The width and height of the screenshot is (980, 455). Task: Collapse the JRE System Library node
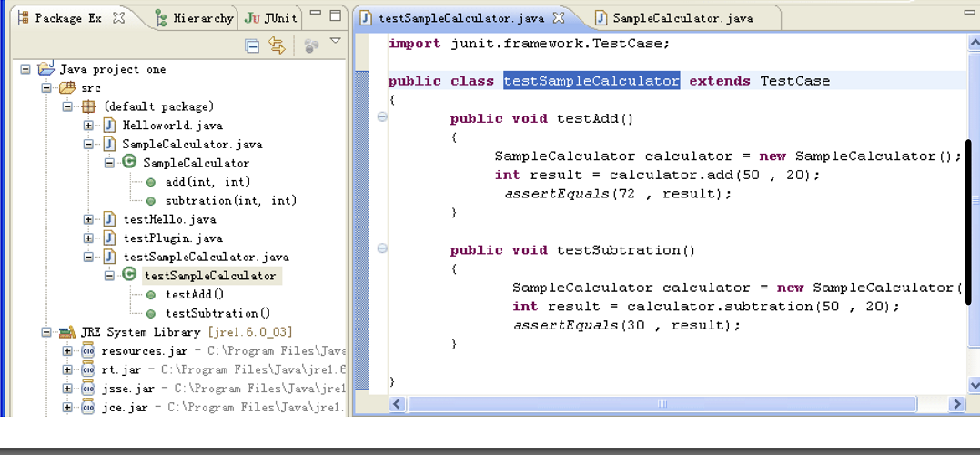[x=46, y=332]
